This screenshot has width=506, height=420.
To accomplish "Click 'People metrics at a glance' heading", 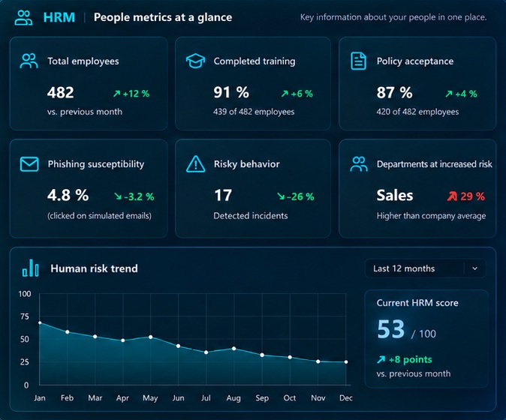I will pos(163,17).
